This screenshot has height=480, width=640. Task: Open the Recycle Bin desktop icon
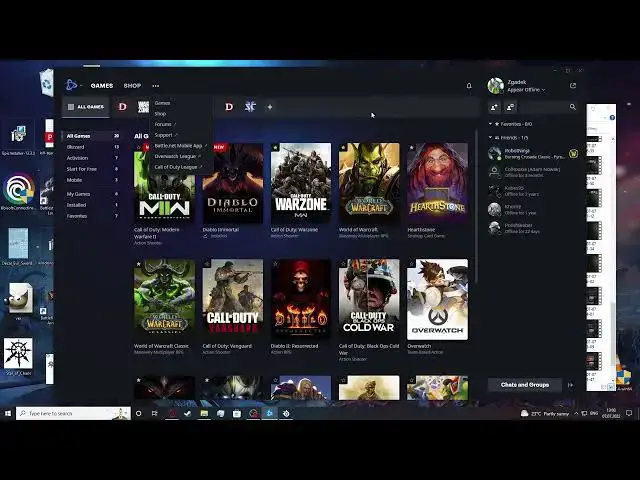click(x=47, y=83)
